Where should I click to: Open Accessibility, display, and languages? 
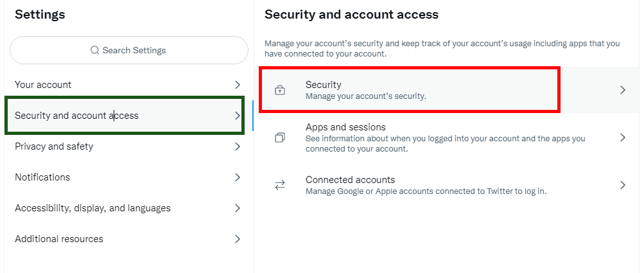pyautogui.click(x=129, y=208)
